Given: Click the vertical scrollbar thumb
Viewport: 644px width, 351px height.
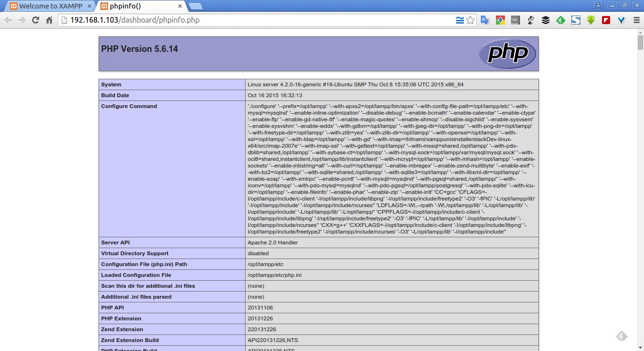Looking at the screenshot, I should tap(640, 42).
